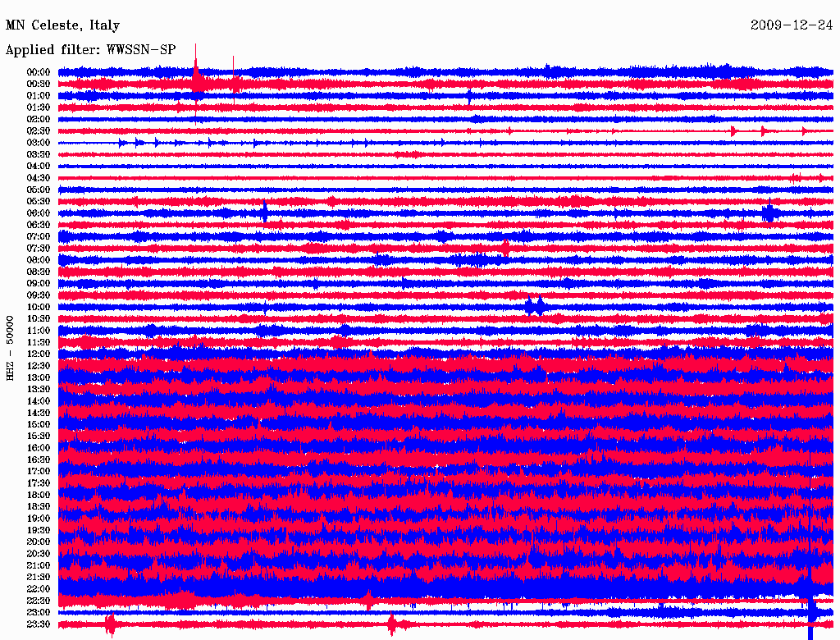
Task: Click the HHZ - 50000 axis label
Action: coord(10,348)
